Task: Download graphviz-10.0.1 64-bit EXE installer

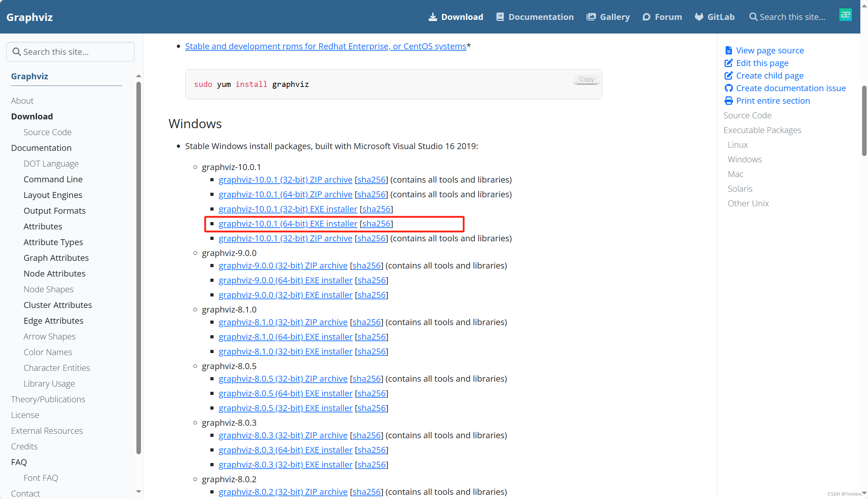Action: click(x=288, y=224)
